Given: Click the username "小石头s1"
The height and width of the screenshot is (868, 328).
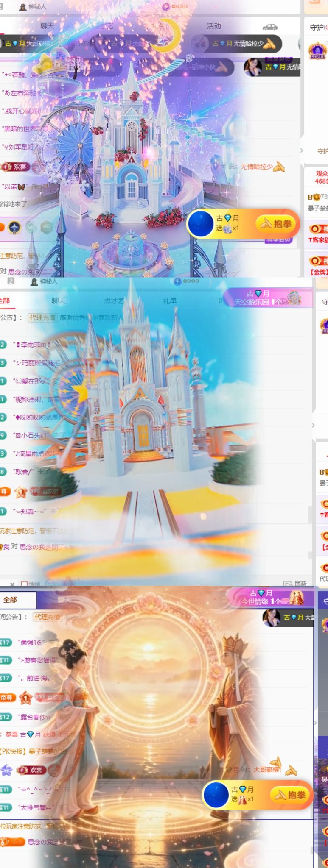Looking at the screenshot, I should point(31,435).
